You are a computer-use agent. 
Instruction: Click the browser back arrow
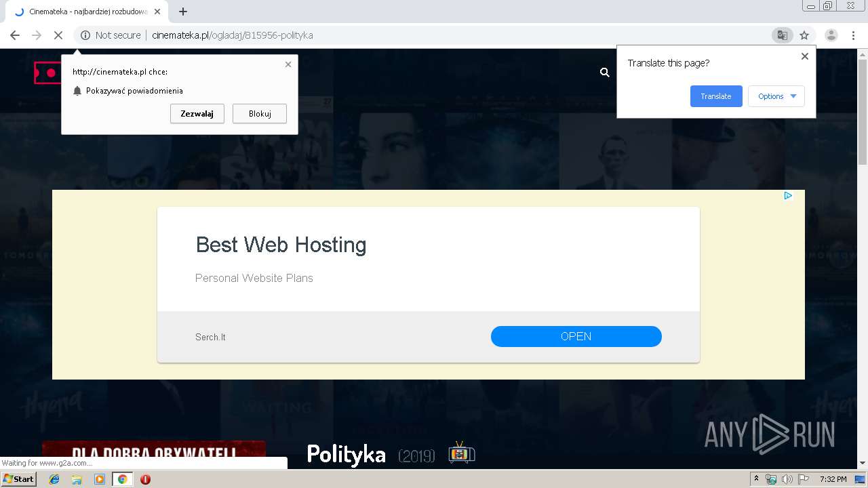click(15, 35)
